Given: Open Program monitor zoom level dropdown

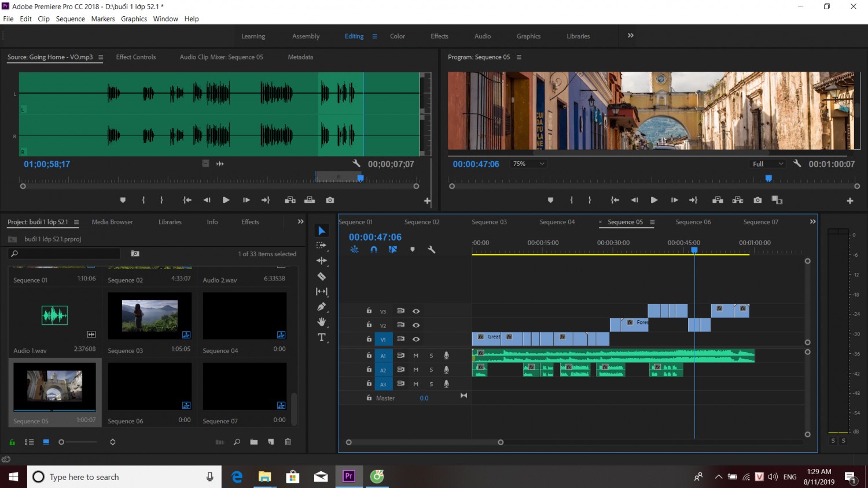Looking at the screenshot, I should (528, 164).
